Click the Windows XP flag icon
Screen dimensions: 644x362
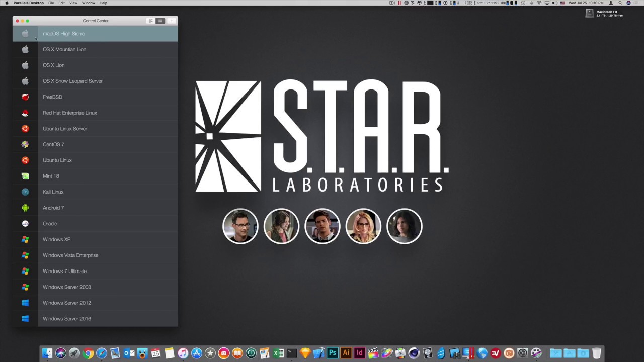pyautogui.click(x=25, y=239)
